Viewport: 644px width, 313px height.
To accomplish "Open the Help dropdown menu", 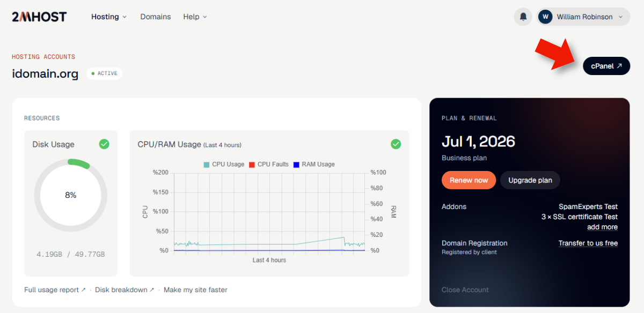I will (x=195, y=17).
